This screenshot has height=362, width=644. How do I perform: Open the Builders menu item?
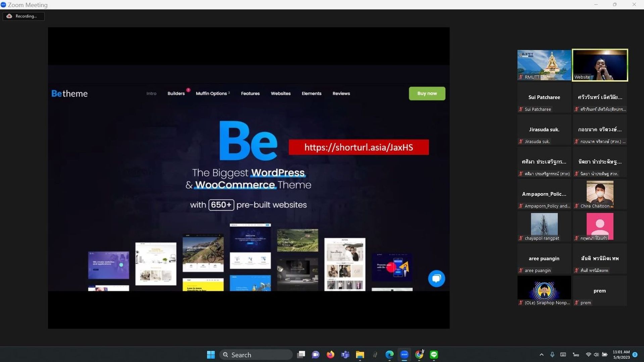click(176, 93)
